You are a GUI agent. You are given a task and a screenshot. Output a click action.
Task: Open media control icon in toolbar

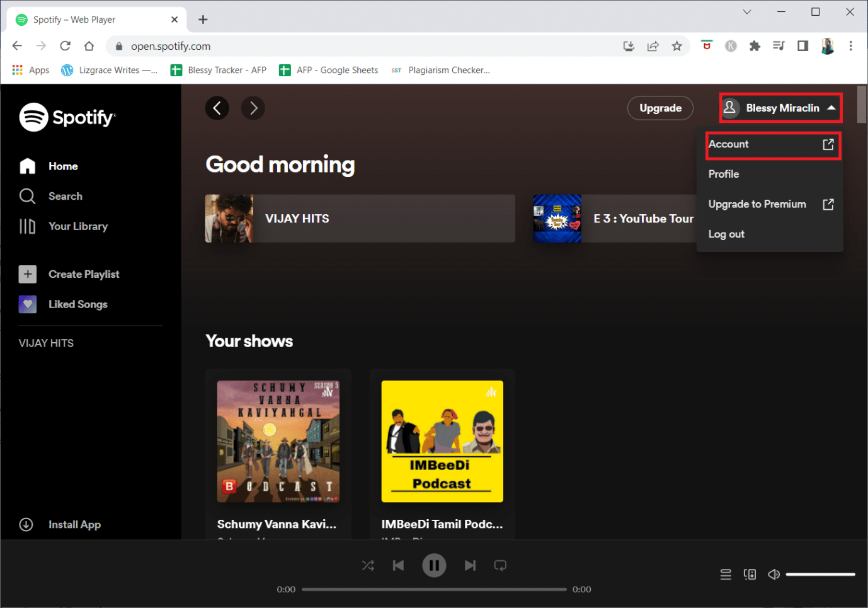point(779,46)
